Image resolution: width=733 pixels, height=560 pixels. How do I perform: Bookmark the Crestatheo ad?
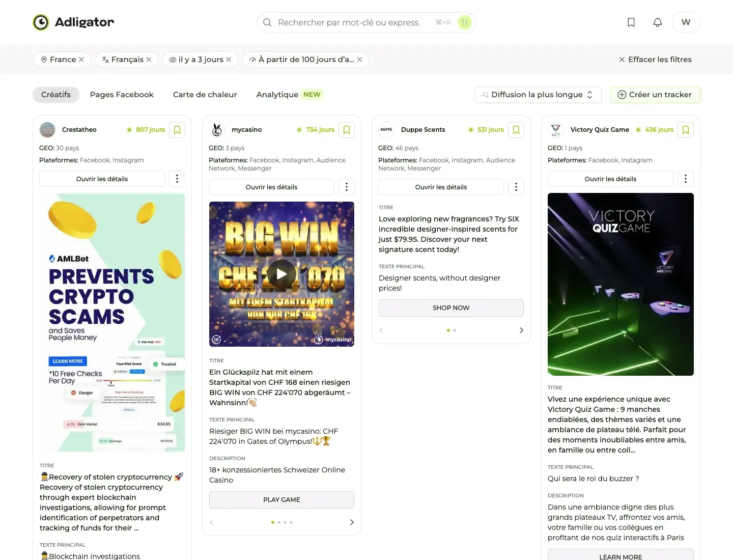177,130
